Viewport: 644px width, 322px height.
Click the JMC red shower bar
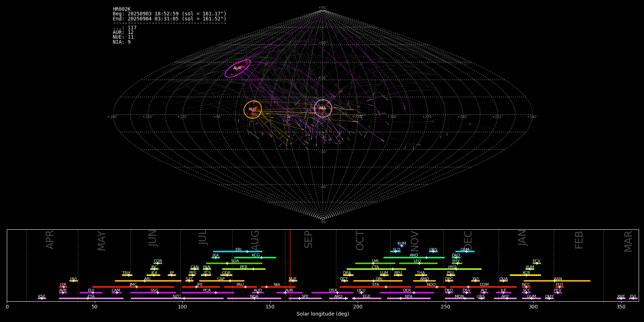click(133, 287)
